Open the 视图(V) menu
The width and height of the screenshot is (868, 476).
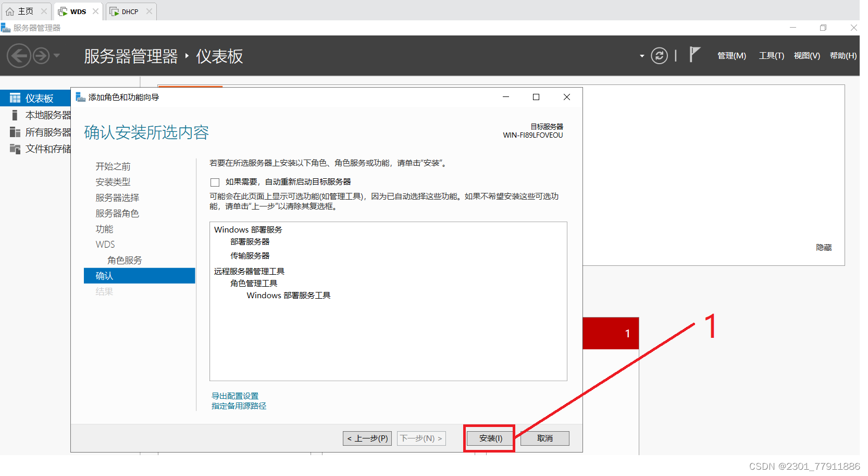[x=807, y=56]
